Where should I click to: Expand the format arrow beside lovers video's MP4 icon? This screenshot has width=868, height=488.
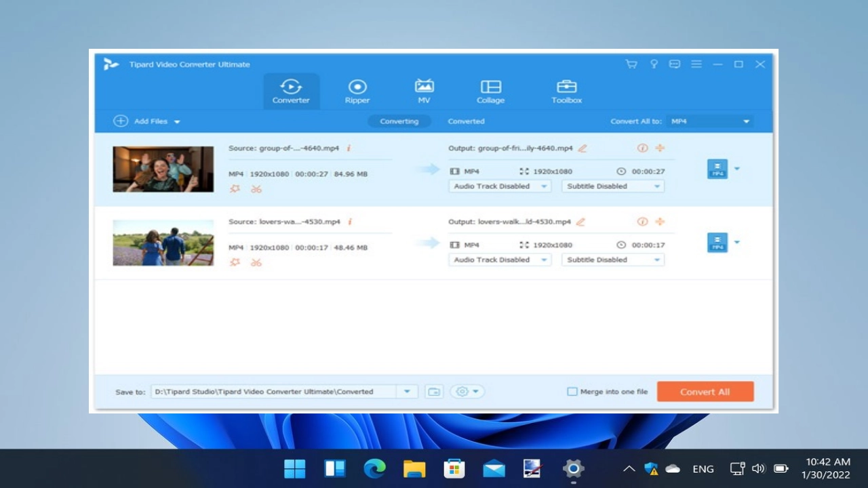tap(737, 243)
